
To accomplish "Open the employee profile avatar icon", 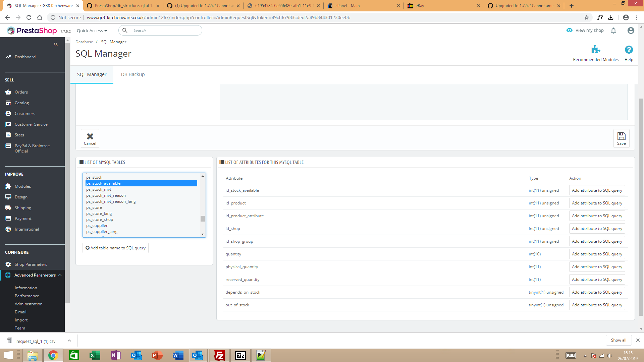I will click(x=631, y=31).
